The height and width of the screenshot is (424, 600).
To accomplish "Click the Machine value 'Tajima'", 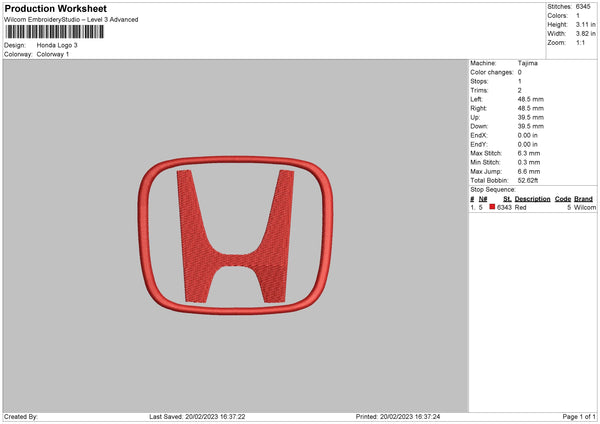I will click(528, 63).
